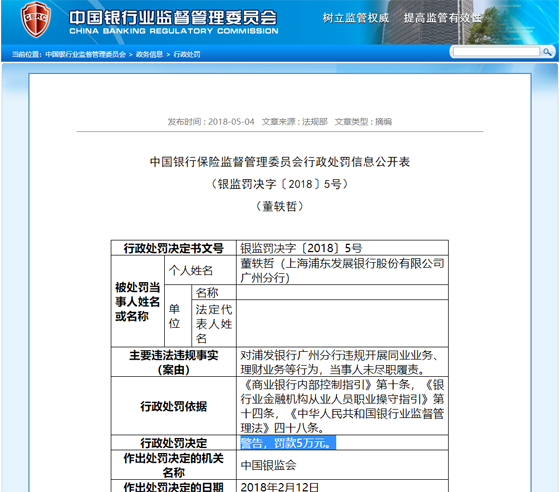Click the highlighted 警告，罚款5万元 text
The width and height of the screenshot is (560, 492).
(x=288, y=443)
